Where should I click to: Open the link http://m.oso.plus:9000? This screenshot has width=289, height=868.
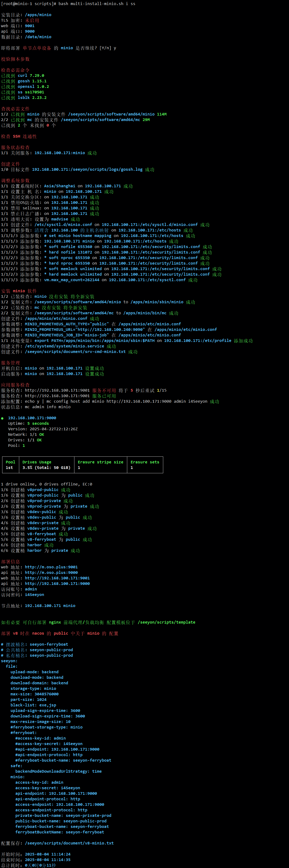point(51,572)
